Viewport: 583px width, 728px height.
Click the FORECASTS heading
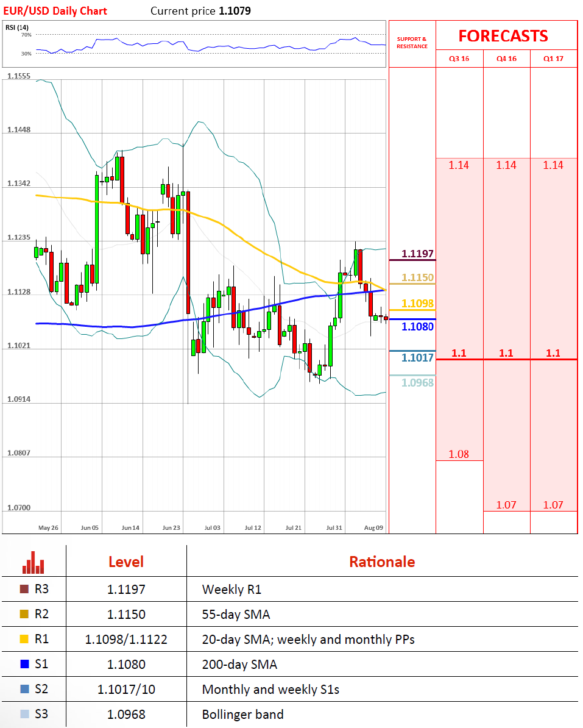coord(503,36)
